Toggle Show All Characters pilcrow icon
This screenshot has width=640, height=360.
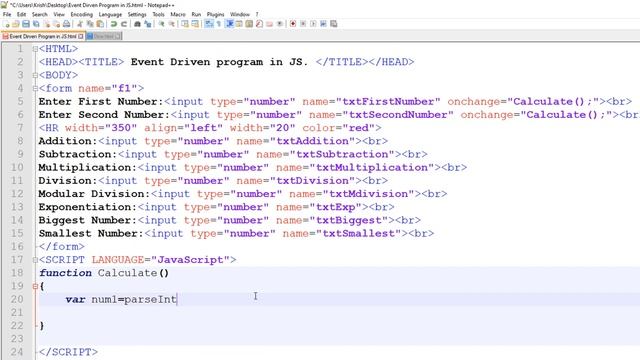coord(219,24)
